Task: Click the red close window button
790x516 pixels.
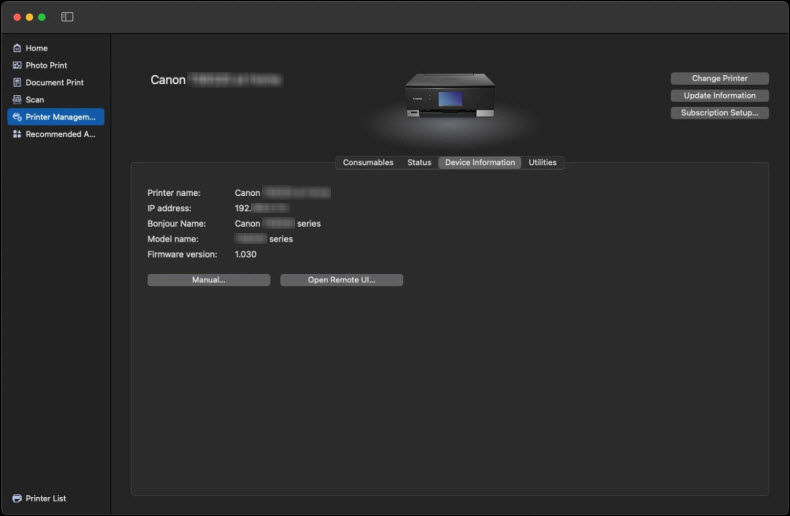Action: [x=17, y=17]
